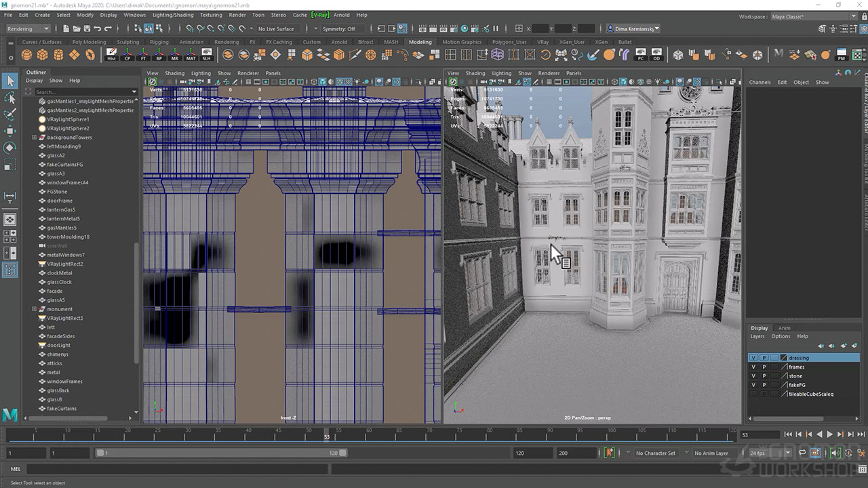Open the Rendering menu set dropdown
Image resolution: width=868 pixels, height=488 pixels.
click(x=28, y=28)
